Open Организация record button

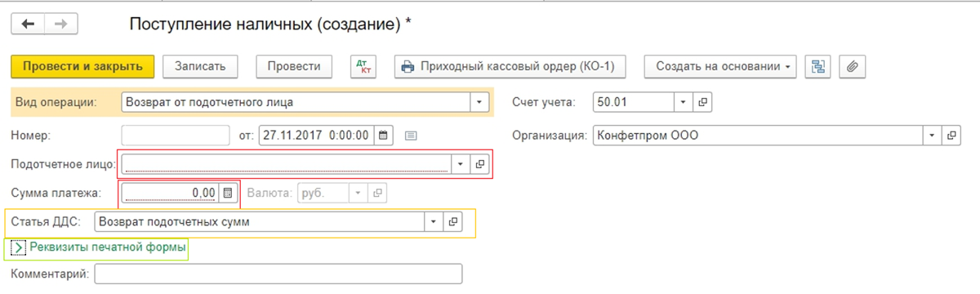951,135
